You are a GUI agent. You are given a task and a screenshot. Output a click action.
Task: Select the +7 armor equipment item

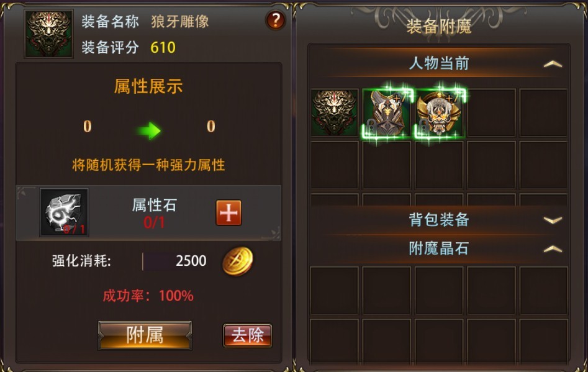[x=387, y=112]
